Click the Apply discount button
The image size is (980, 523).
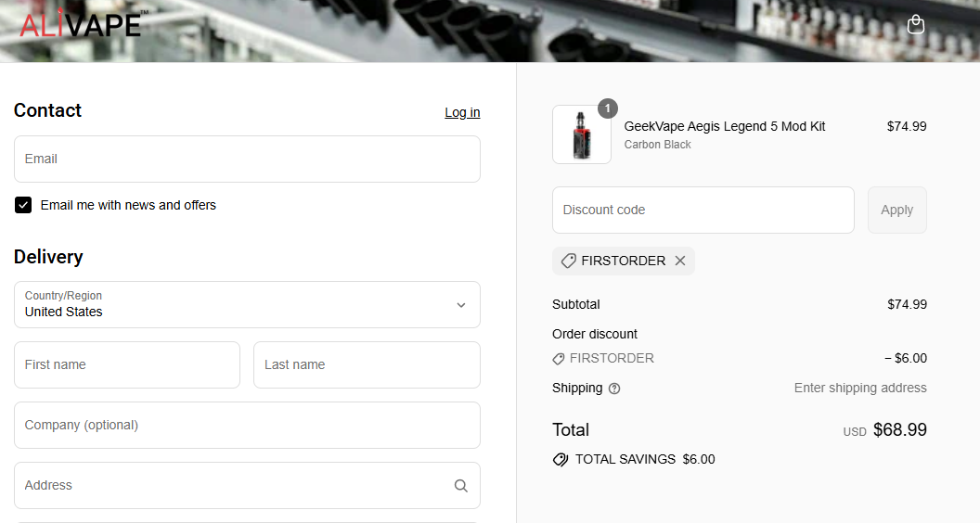click(x=896, y=210)
